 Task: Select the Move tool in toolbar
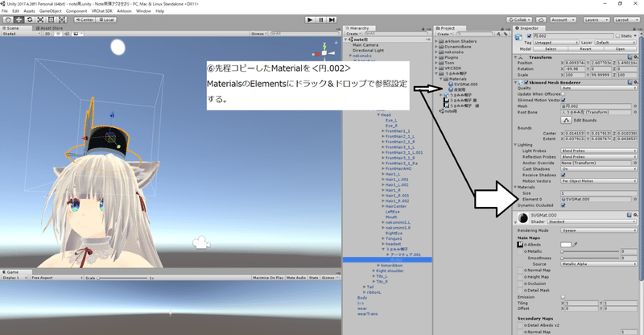coord(19,20)
